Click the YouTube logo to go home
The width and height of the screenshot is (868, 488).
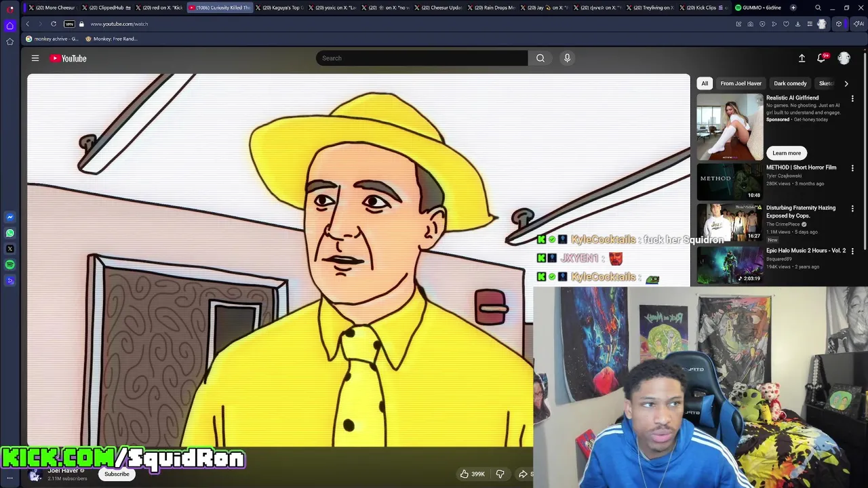pyautogui.click(x=68, y=58)
